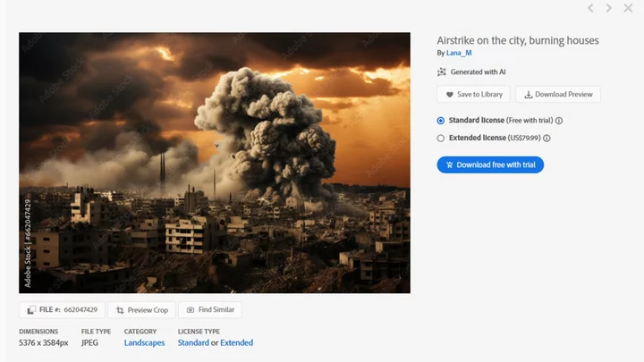Viewport: 644px width, 362px height.
Task: Click the title 'Airstrike on the city, burning houses'
Action: [x=517, y=40]
